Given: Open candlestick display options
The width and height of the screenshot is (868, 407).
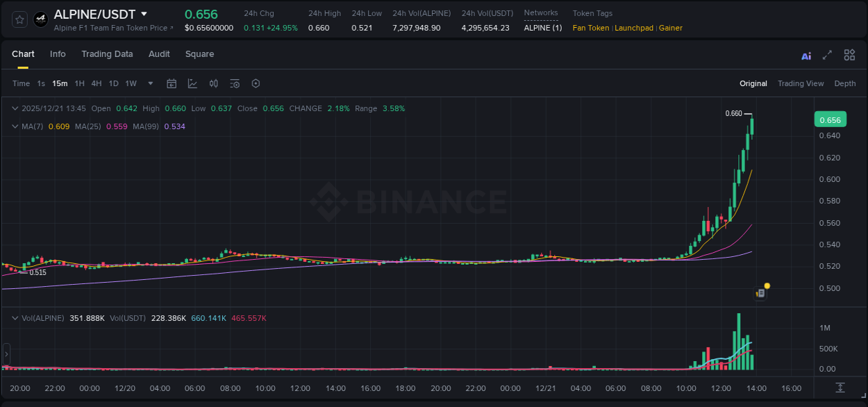Looking at the screenshot, I should (x=213, y=83).
